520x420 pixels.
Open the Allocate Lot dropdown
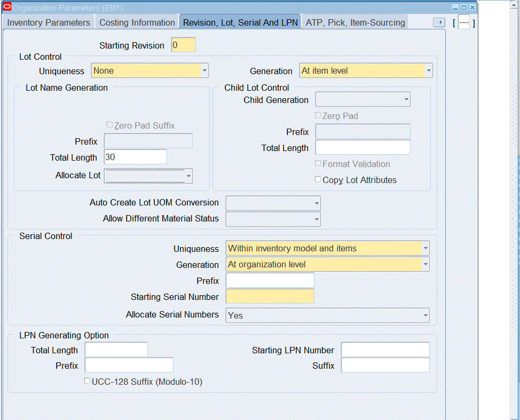187,176
